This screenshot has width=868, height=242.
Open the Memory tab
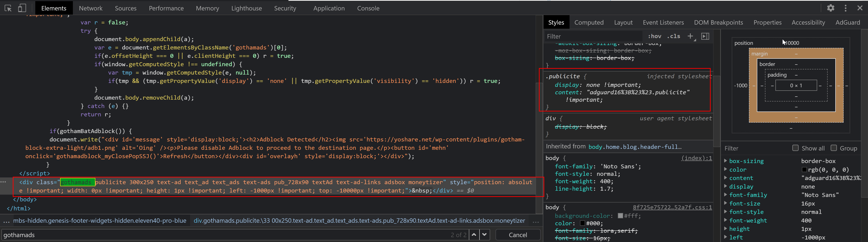click(x=207, y=8)
